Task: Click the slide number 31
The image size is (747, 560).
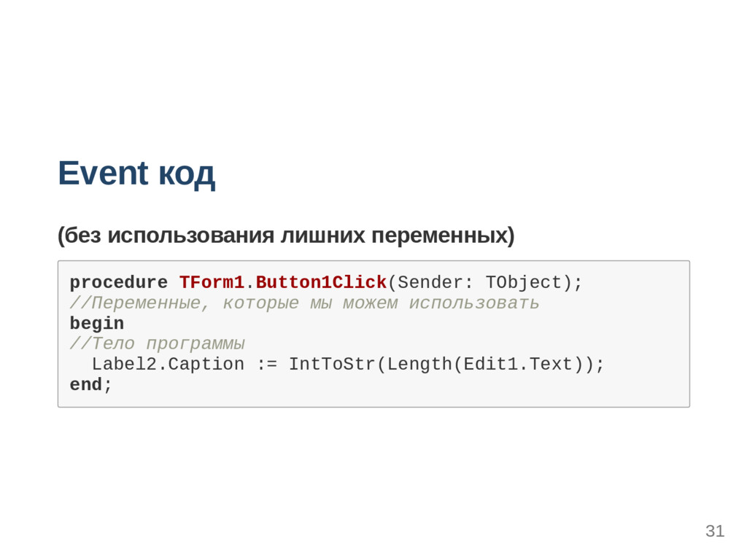Action: tap(715, 531)
